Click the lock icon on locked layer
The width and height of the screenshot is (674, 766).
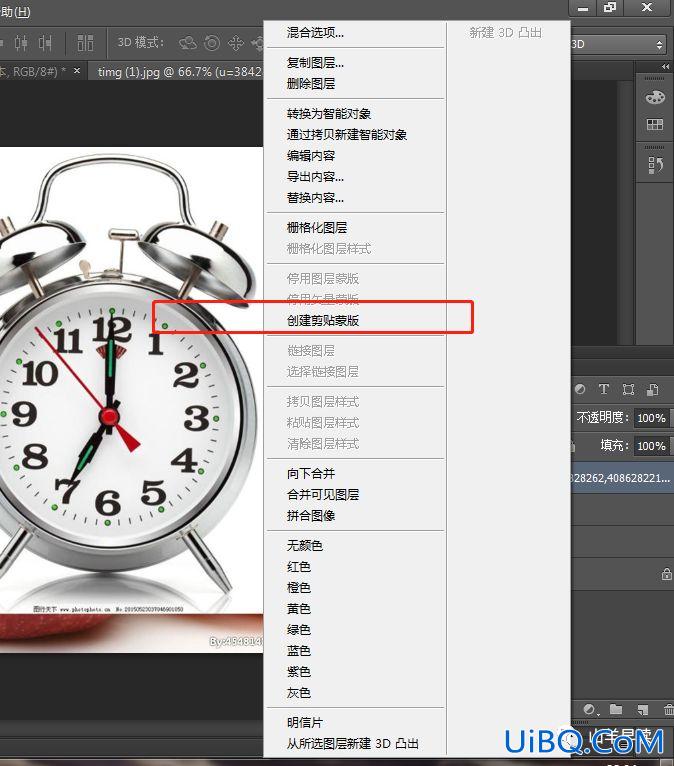(x=667, y=574)
